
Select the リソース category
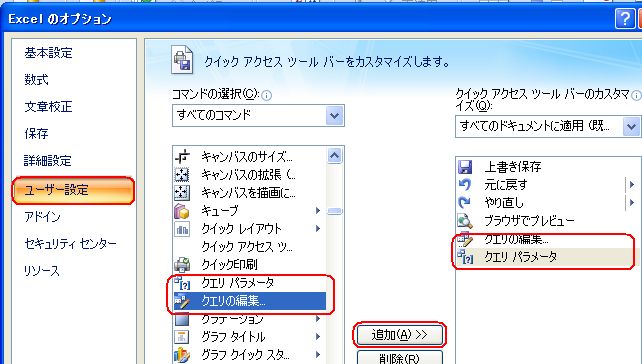coord(42,271)
